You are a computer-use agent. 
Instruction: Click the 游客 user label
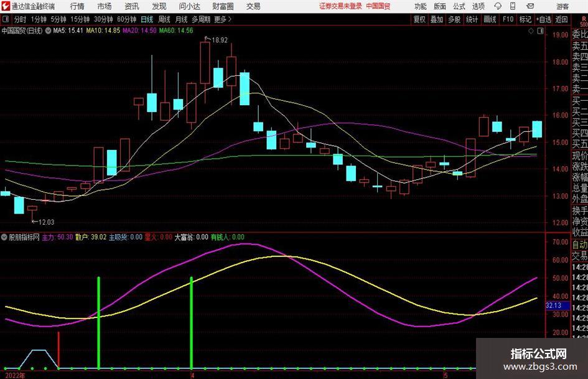point(562,6)
